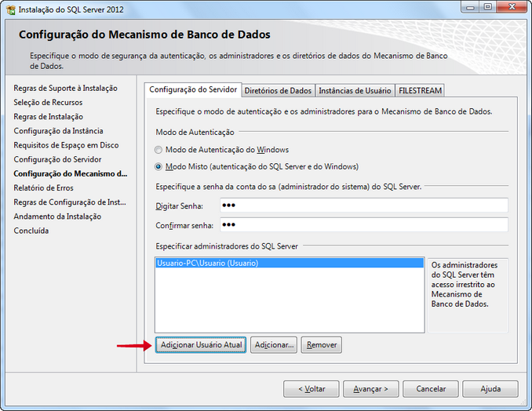532x411 pixels.
Task: Click Relatório de Erros step
Action: tap(43, 188)
